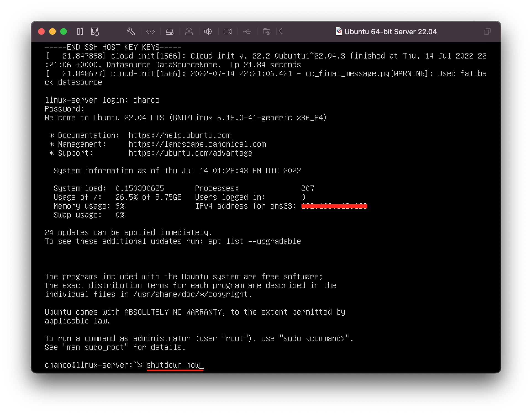Collapse toolbar devices with left chevron
Viewport: 532px width, 414px height.
click(x=281, y=32)
